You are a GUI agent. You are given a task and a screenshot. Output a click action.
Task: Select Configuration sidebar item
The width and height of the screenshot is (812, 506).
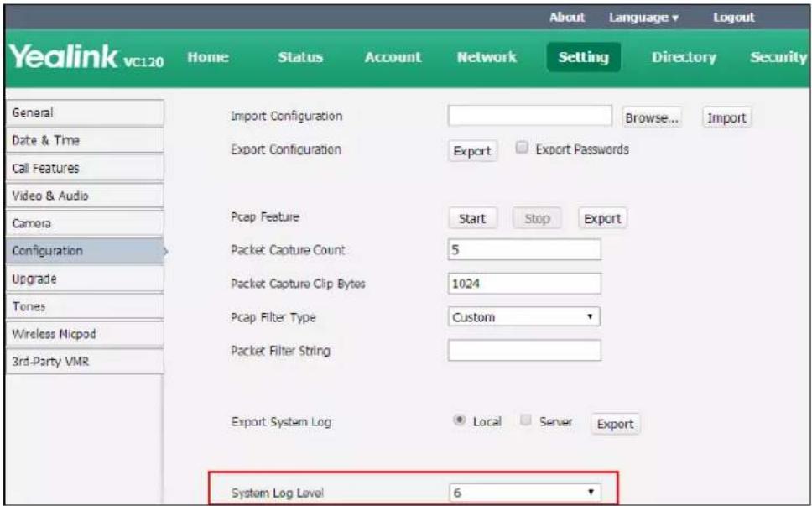pos(86,251)
